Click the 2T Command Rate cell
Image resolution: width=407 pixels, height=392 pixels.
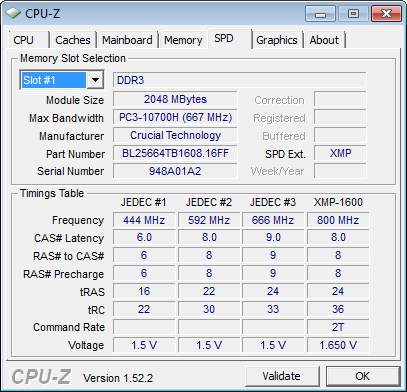pyautogui.click(x=338, y=328)
